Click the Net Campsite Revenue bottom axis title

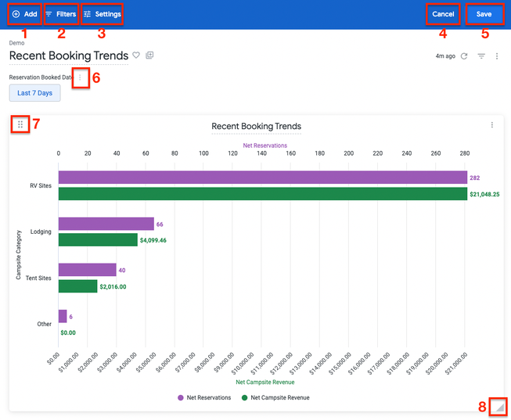(265, 382)
